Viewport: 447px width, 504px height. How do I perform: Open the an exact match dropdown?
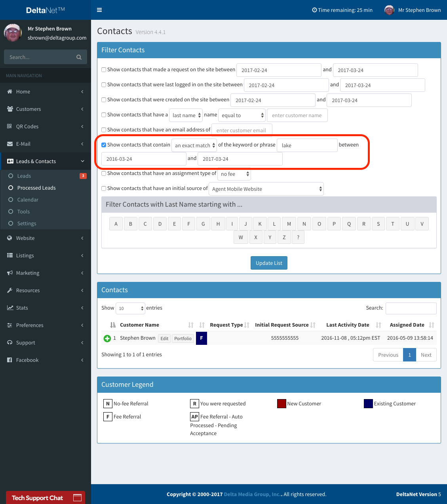coord(194,145)
